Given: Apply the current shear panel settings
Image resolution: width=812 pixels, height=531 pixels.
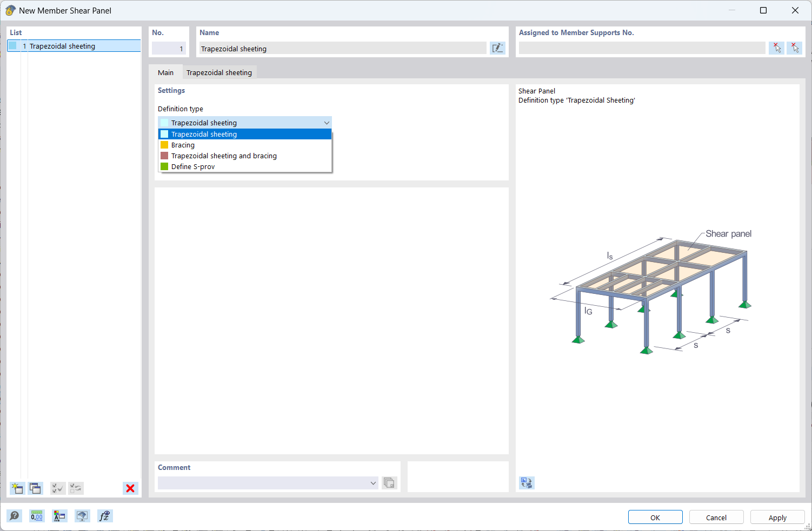Looking at the screenshot, I should 777,516.
